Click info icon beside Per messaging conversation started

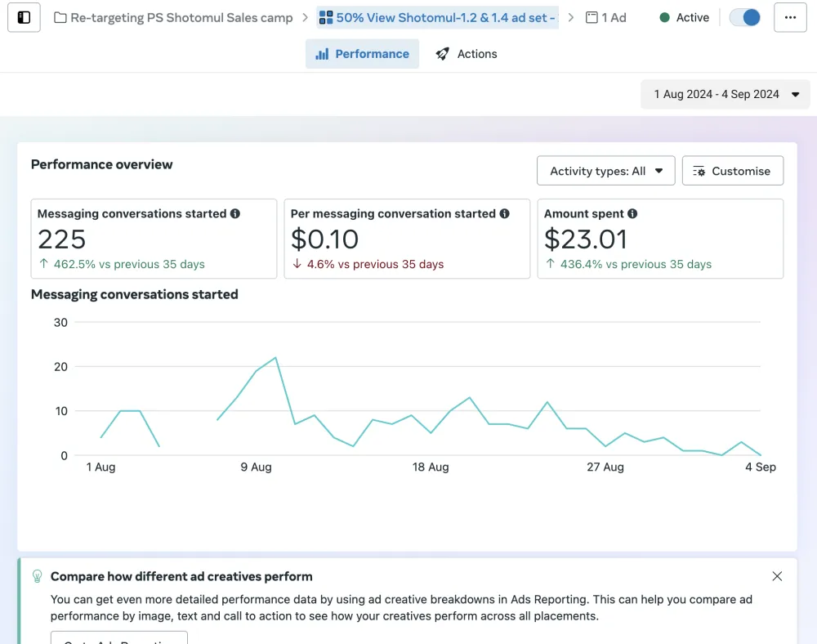coord(504,213)
